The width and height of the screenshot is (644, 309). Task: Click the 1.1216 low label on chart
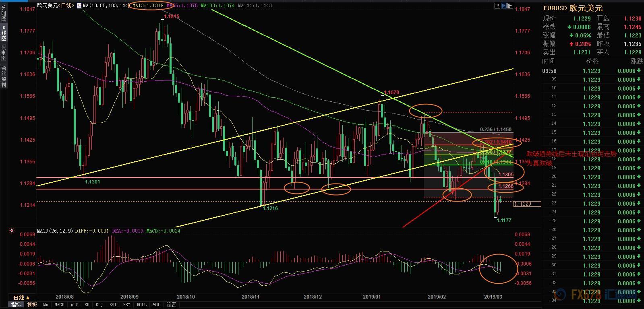click(269, 208)
